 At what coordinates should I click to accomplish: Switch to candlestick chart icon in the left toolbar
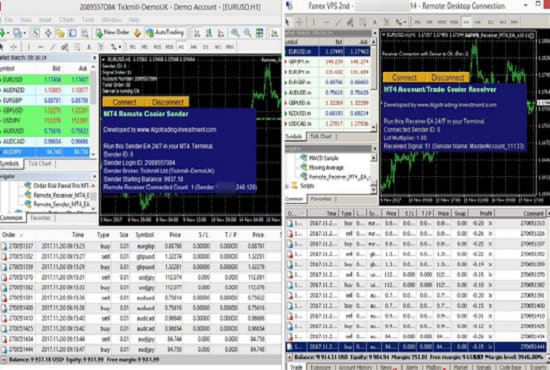click(209, 33)
